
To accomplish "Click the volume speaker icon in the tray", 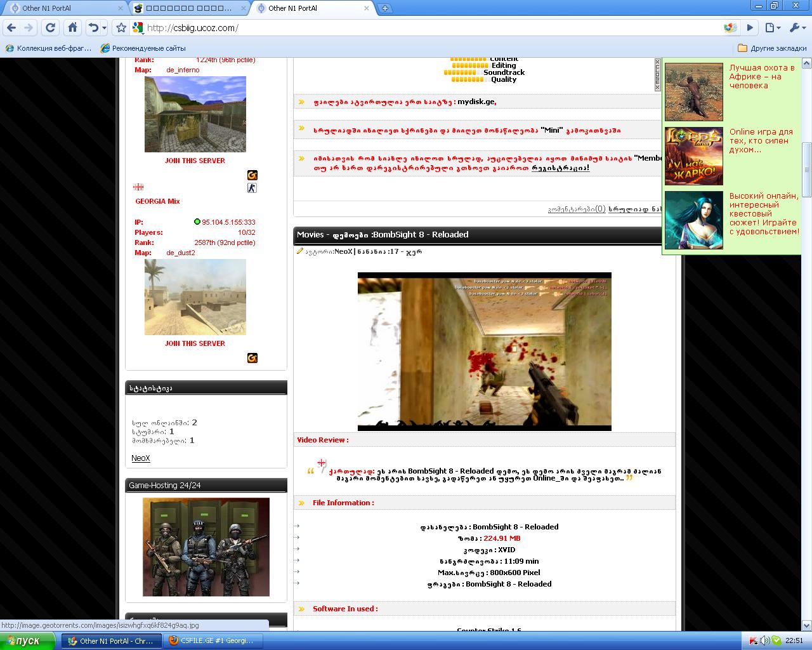I will (765, 641).
